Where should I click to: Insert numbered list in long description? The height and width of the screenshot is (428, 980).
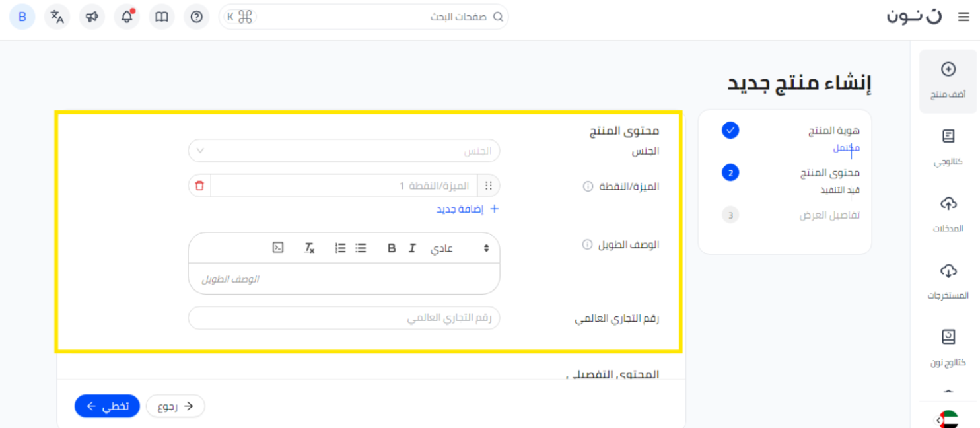pos(340,248)
